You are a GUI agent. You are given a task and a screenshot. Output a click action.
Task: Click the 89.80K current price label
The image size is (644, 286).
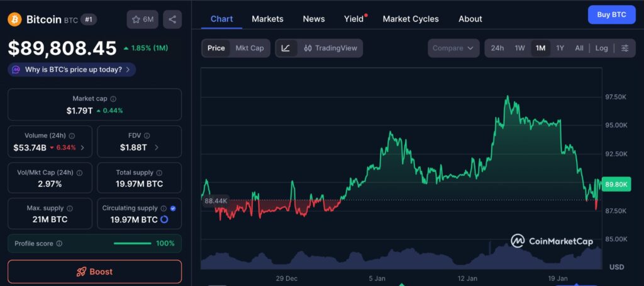click(616, 185)
